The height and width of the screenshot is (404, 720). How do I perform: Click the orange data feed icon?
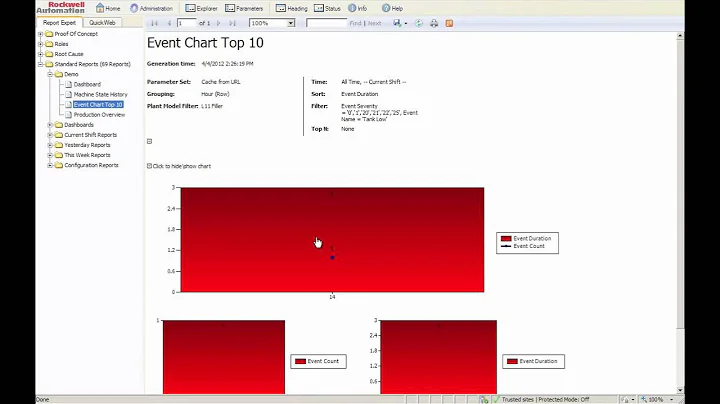coord(449,23)
